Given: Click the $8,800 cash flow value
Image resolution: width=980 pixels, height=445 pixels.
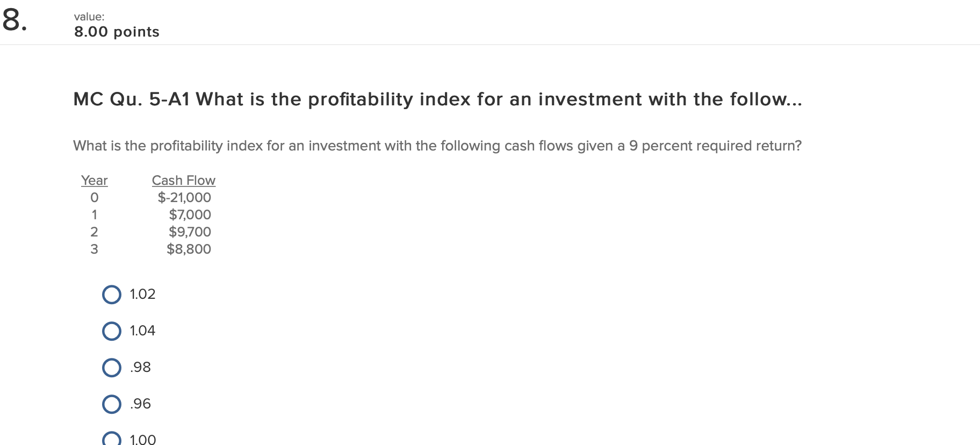Looking at the screenshot, I should [189, 249].
